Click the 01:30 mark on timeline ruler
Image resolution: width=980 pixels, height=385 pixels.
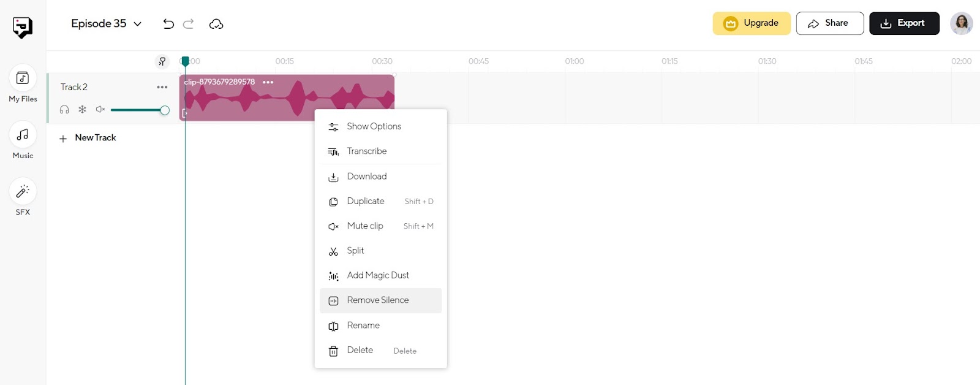tap(767, 61)
